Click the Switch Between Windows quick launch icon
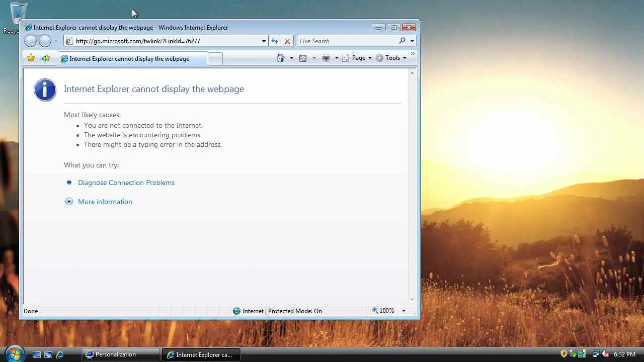Viewport: 644px width, 362px height. click(x=48, y=354)
